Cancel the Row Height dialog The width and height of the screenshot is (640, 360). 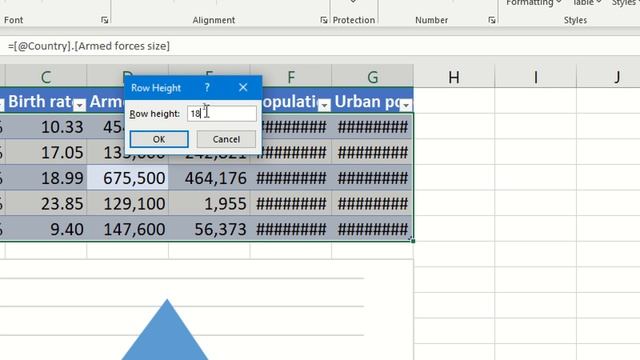[226, 139]
